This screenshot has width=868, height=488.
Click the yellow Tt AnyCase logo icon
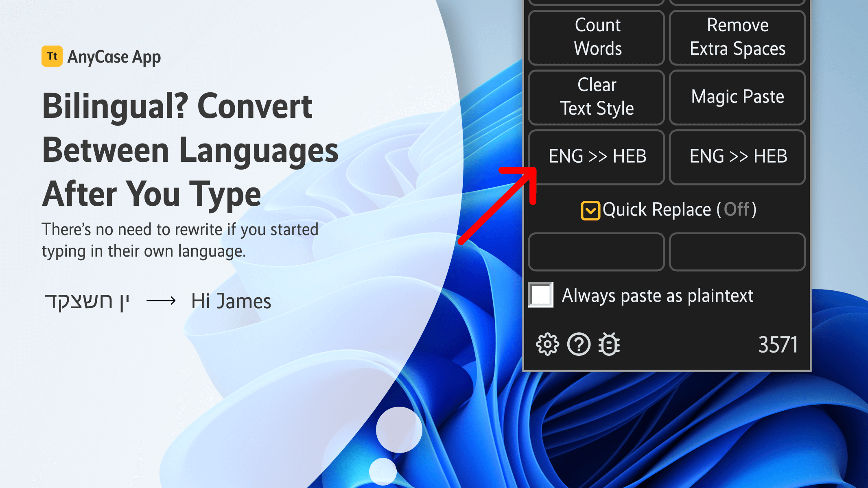pyautogui.click(x=52, y=56)
